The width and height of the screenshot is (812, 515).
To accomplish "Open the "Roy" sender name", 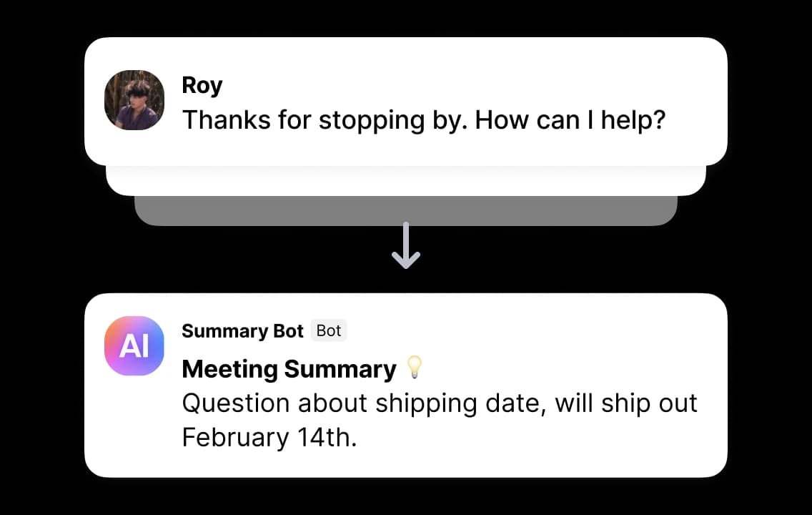I will [202, 85].
